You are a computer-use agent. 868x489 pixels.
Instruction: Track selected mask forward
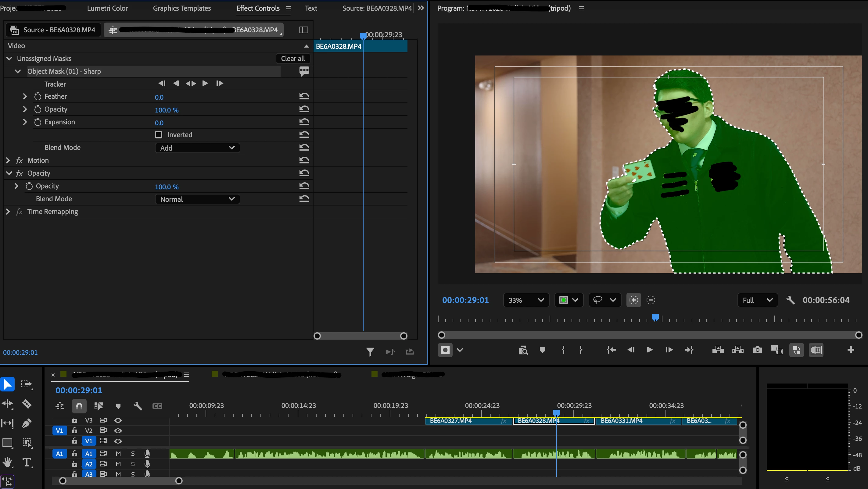(205, 83)
